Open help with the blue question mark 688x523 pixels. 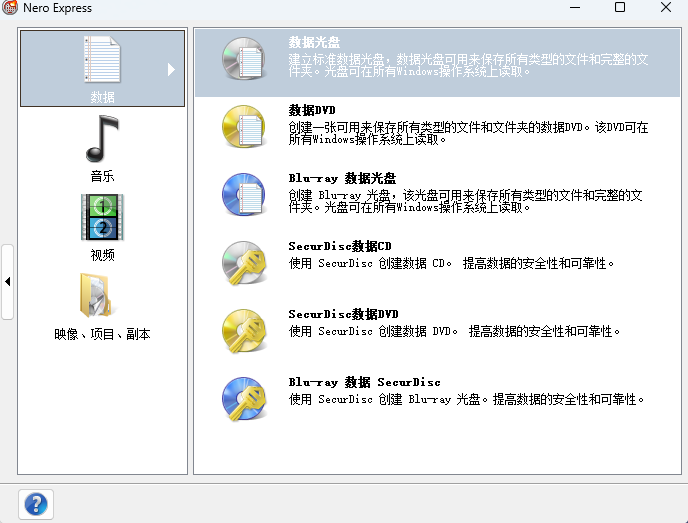36,503
